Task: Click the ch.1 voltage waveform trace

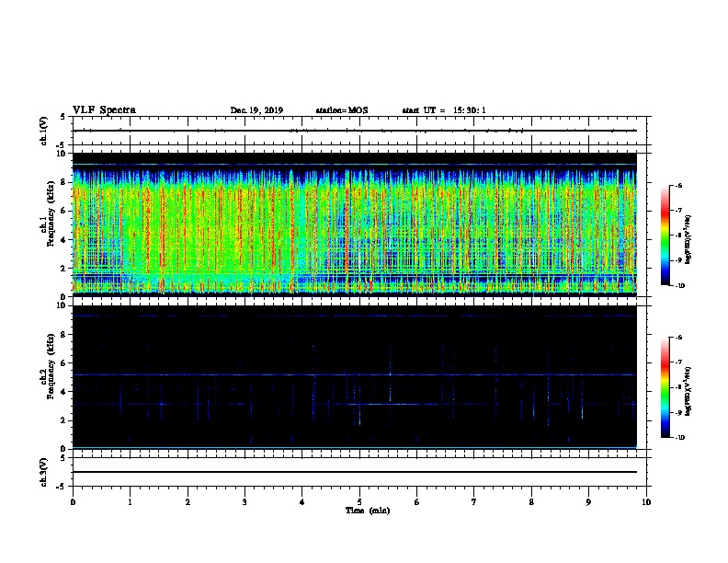Action: [x=354, y=131]
